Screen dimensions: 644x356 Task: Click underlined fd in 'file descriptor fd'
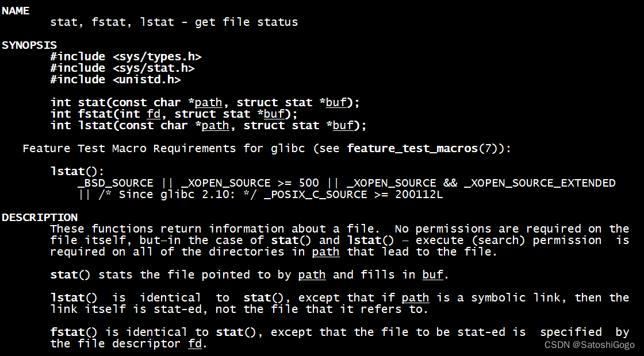pos(195,344)
